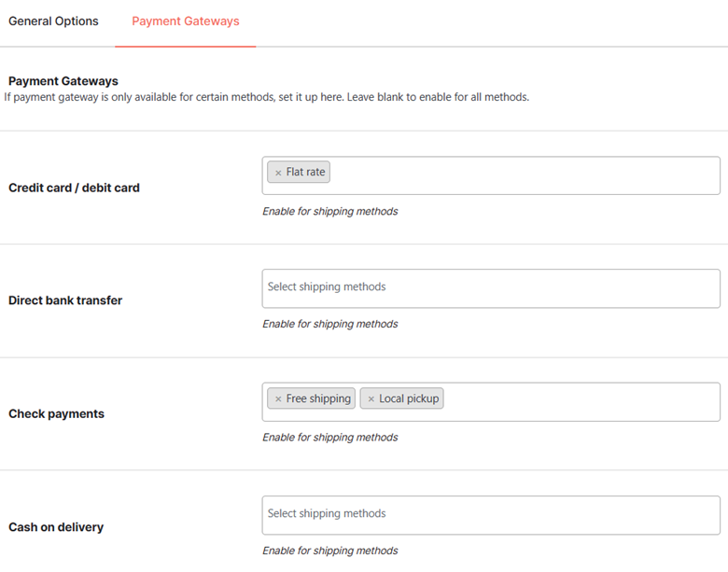
Task: Click empty area of Check payments field
Action: pyautogui.click(x=581, y=402)
